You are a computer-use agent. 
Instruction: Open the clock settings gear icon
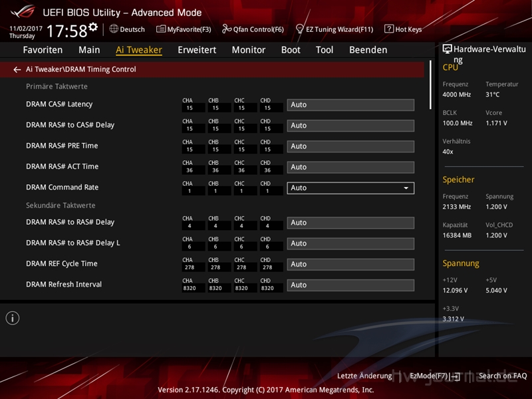click(x=93, y=27)
